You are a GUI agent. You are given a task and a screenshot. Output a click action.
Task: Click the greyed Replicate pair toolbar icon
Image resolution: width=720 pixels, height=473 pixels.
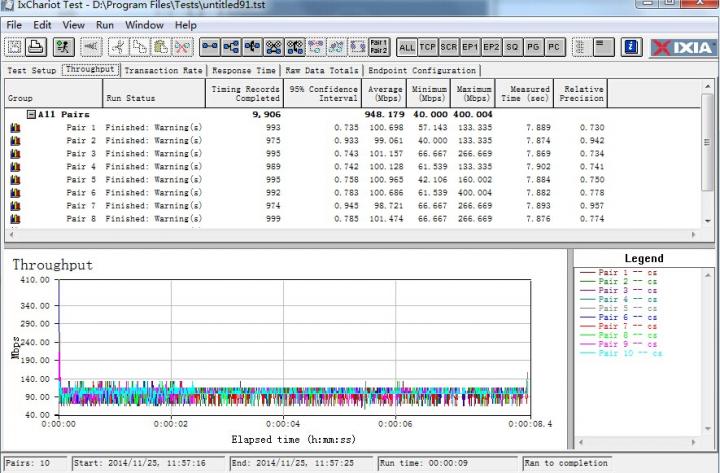337,47
